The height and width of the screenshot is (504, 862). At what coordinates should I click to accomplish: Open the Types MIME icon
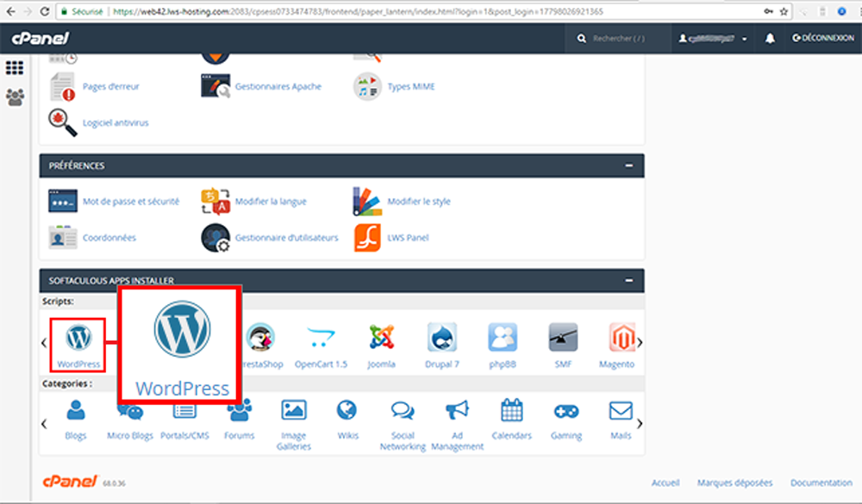[367, 86]
